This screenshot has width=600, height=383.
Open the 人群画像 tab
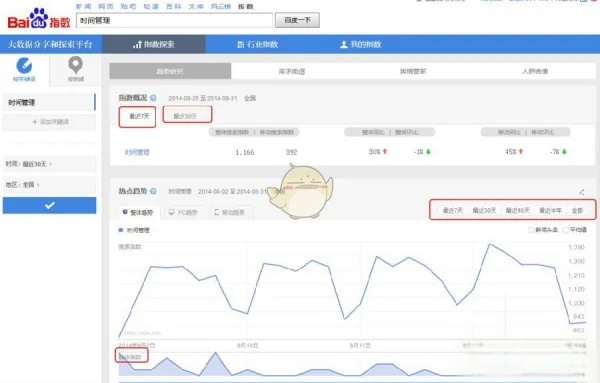click(535, 71)
